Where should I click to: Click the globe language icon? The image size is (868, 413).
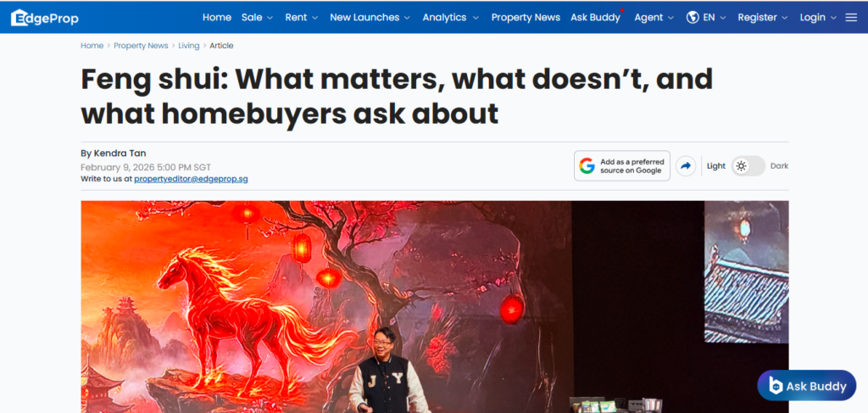pyautogui.click(x=692, y=18)
